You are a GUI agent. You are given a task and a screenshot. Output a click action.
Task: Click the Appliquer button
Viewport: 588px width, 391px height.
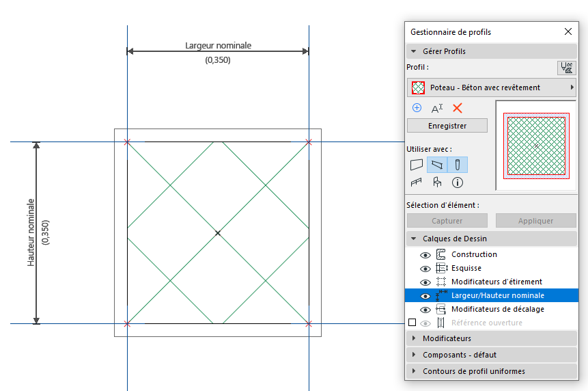tap(536, 221)
